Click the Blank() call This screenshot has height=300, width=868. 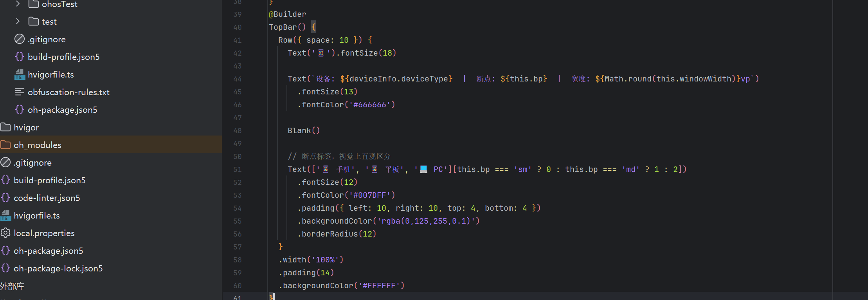(304, 130)
